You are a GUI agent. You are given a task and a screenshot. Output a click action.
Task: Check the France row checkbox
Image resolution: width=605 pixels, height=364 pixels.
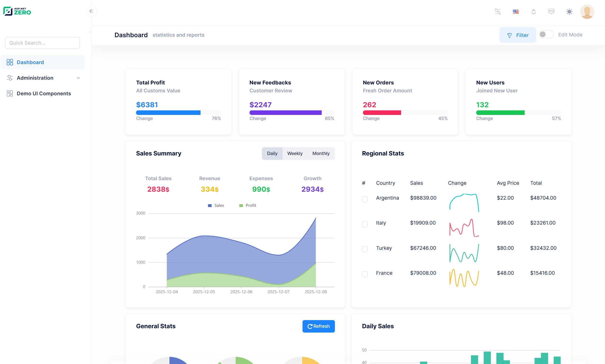pyautogui.click(x=365, y=274)
